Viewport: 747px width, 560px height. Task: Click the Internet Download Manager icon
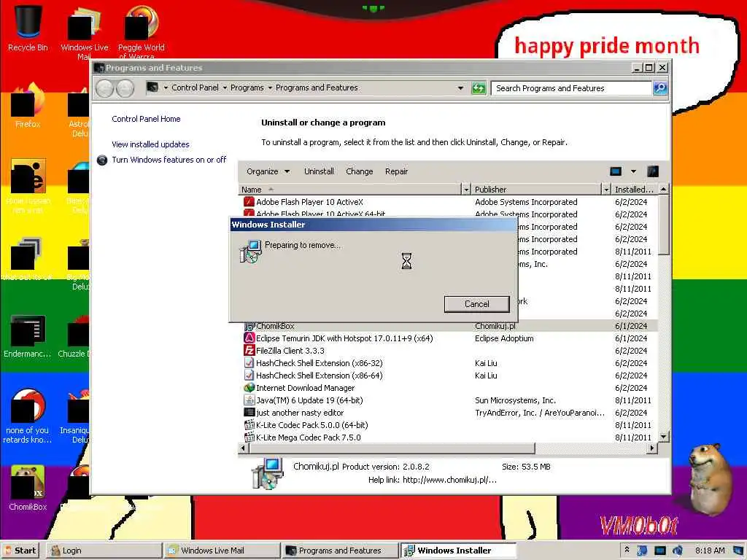tap(249, 388)
